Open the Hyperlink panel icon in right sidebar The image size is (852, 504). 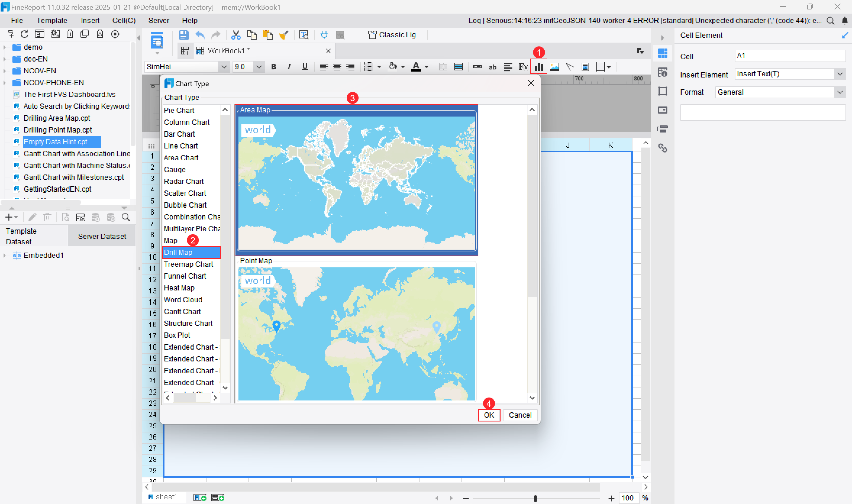(662, 148)
